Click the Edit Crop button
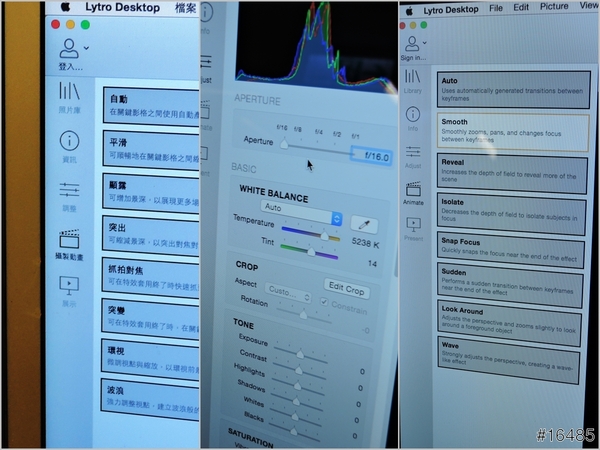Image resolution: width=600 pixels, height=450 pixels. (347, 289)
